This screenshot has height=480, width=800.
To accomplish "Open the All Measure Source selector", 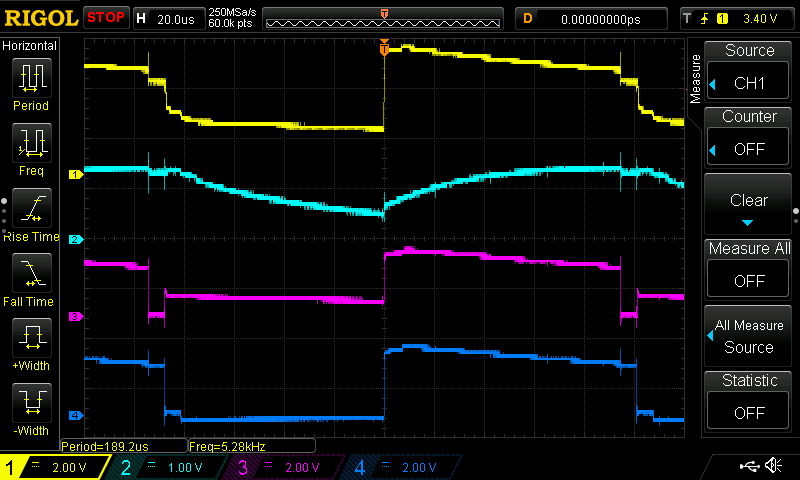I will 748,336.
